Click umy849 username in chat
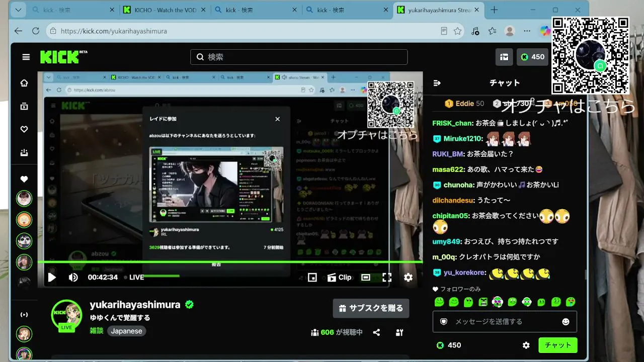This screenshot has width=644, height=362. 447,241
